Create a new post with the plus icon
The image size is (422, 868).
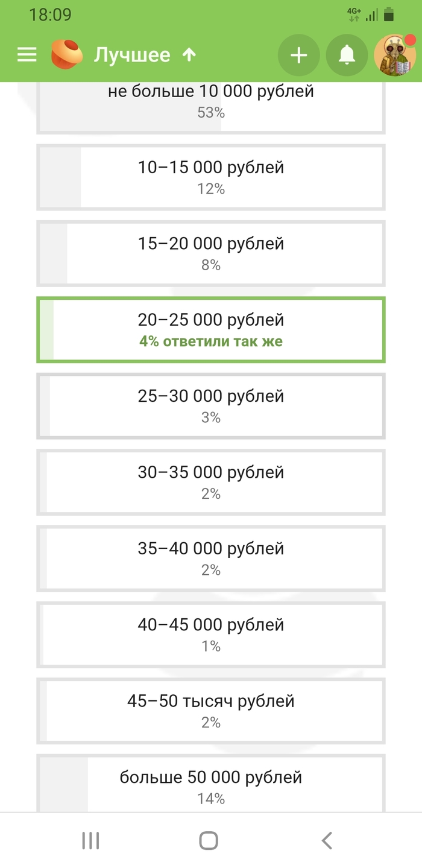click(x=298, y=54)
